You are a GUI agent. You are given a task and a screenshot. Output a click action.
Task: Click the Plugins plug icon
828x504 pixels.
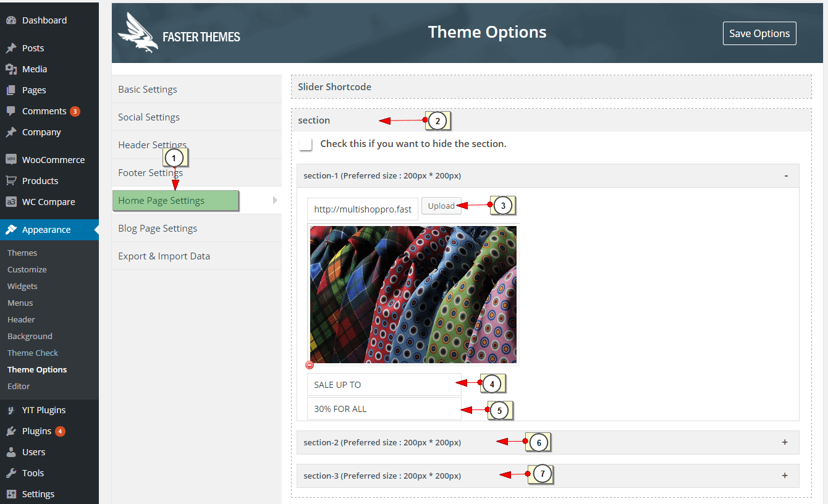click(x=11, y=431)
